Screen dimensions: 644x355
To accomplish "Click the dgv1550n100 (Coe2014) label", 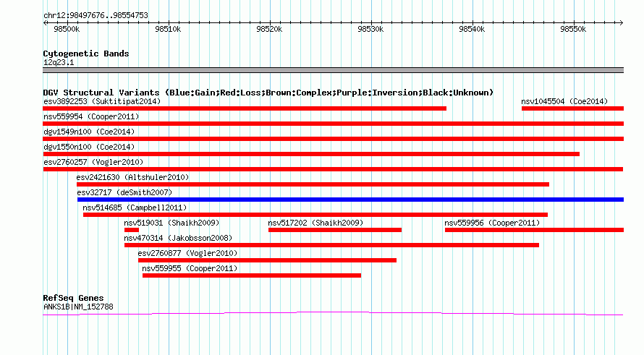I will (x=89, y=147).
